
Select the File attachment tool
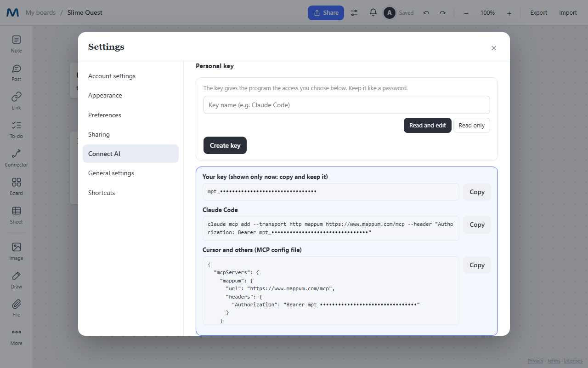click(16, 309)
